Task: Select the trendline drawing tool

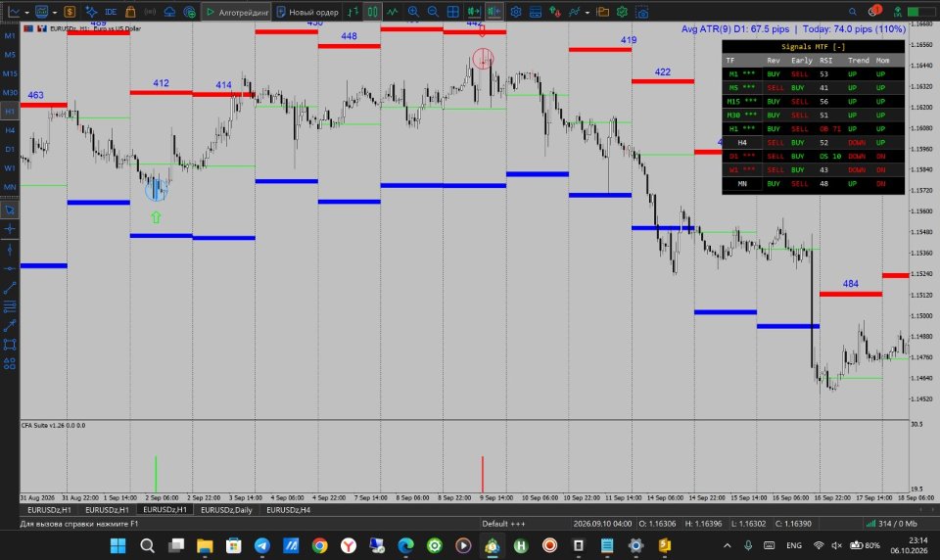Action: click(10, 288)
